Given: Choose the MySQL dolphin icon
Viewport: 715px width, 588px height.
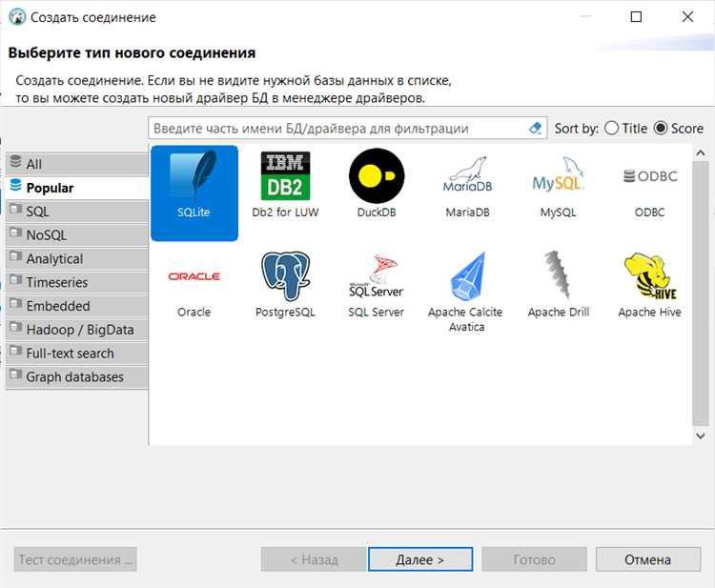Looking at the screenshot, I should click(x=558, y=174).
